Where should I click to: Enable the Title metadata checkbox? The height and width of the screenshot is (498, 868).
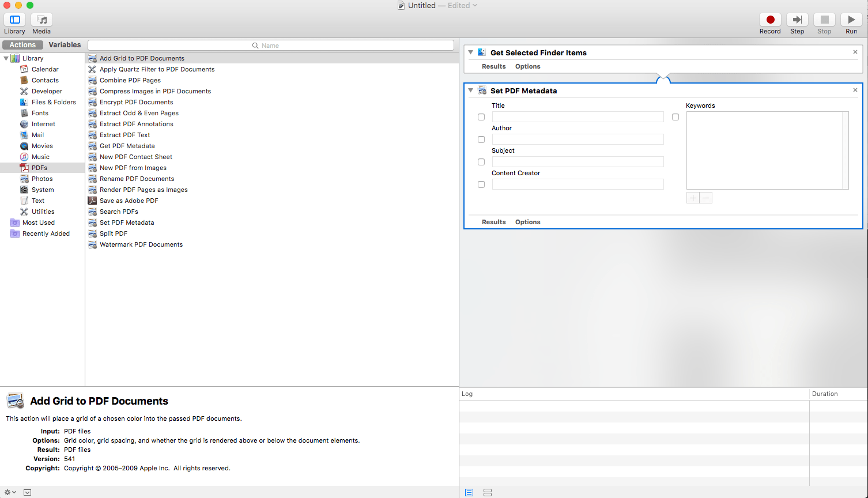481,117
